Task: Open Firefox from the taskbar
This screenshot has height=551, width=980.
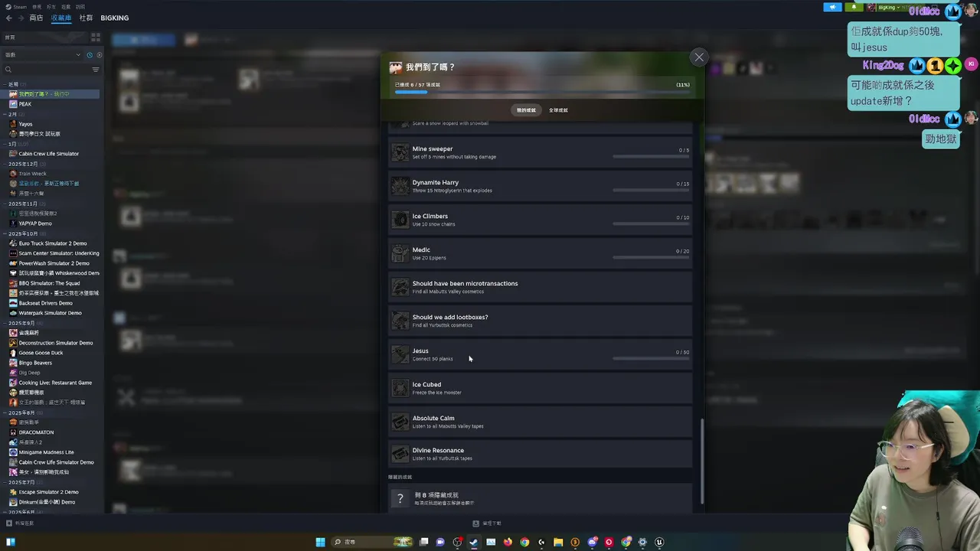Action: (x=508, y=542)
